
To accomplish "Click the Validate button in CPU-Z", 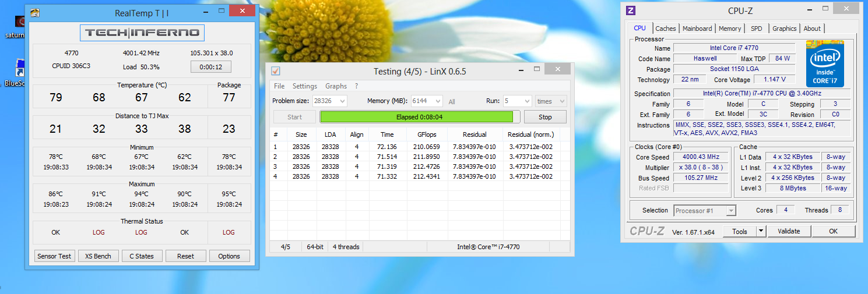I will [789, 231].
